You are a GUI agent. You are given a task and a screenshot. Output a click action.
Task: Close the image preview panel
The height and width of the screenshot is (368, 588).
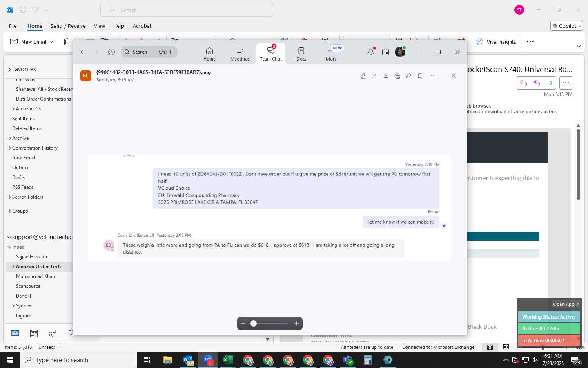click(x=454, y=76)
